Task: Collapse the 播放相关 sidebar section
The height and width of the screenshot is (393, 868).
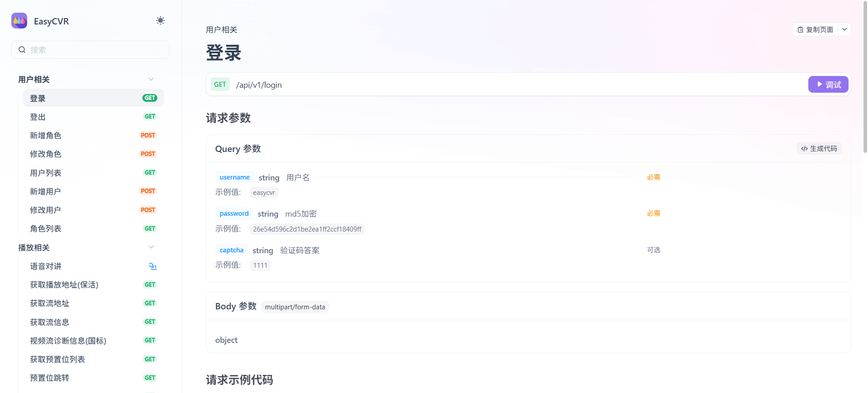Action: click(x=151, y=247)
